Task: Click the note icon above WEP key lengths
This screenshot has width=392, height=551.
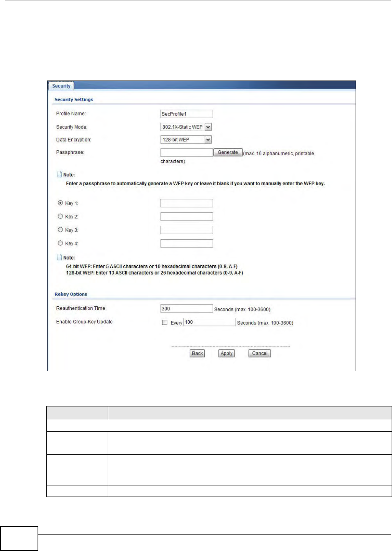Action: [59, 257]
